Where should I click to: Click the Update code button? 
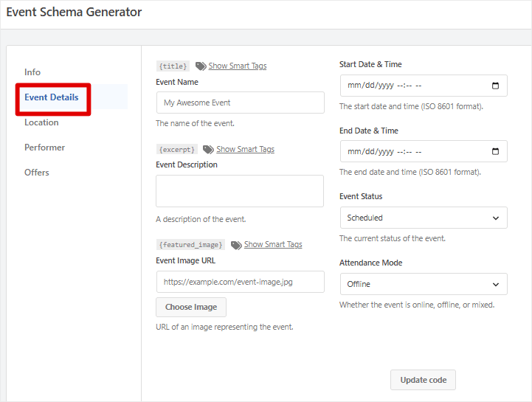[423, 380]
